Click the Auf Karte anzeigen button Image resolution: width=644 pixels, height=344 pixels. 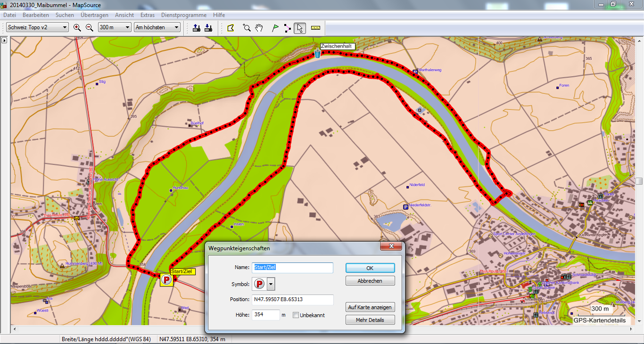tap(370, 307)
